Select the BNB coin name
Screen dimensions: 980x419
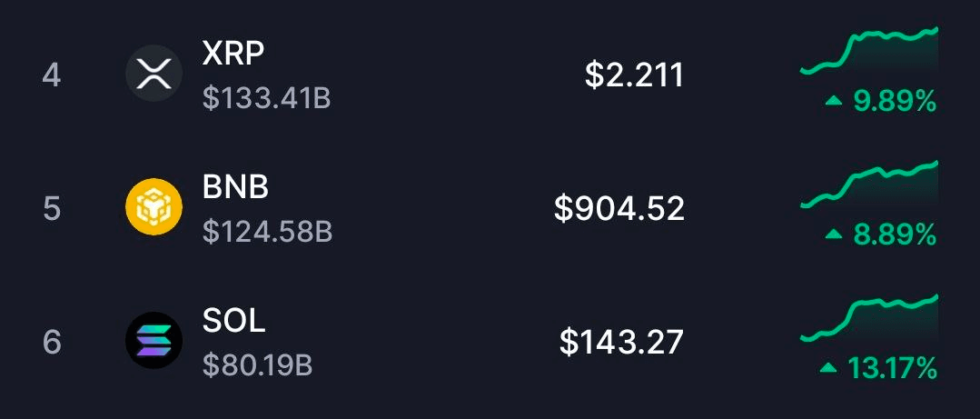point(235,187)
